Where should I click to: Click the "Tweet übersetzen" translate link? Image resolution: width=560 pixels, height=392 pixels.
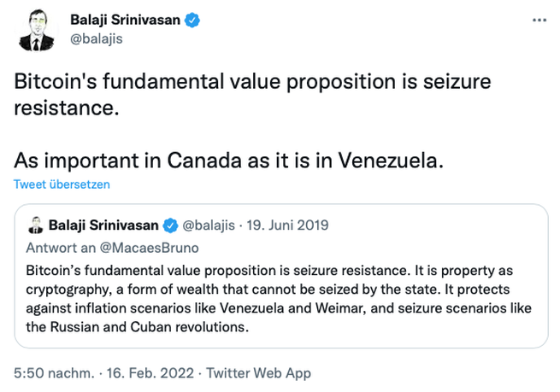pos(62,184)
